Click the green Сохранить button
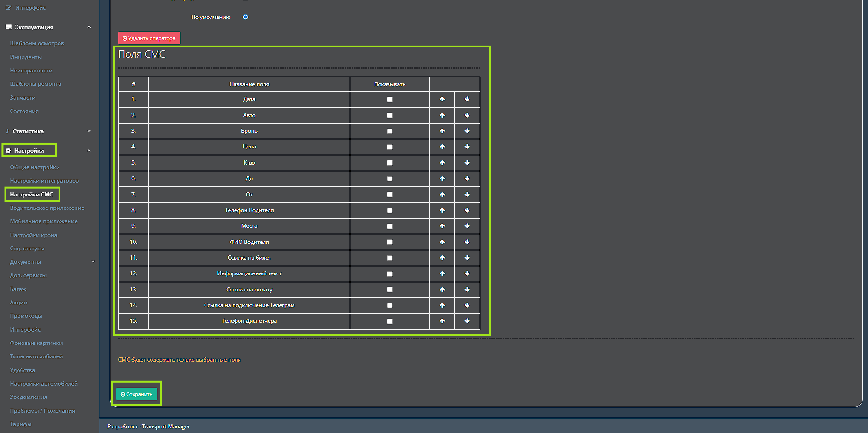The width and height of the screenshot is (868, 433). click(x=136, y=394)
